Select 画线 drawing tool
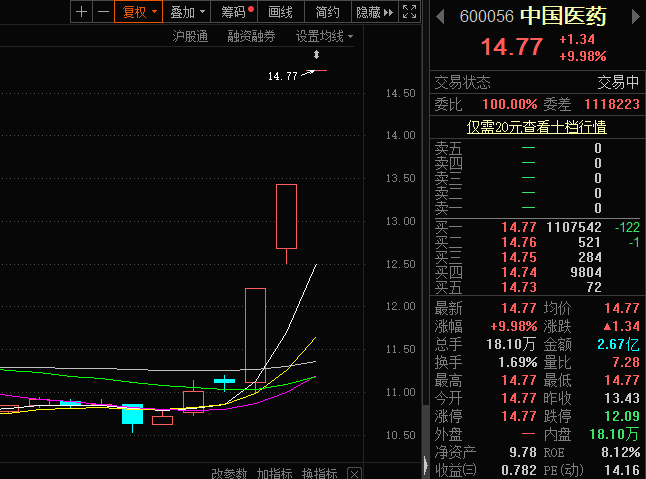This screenshot has width=646, height=479. point(280,12)
